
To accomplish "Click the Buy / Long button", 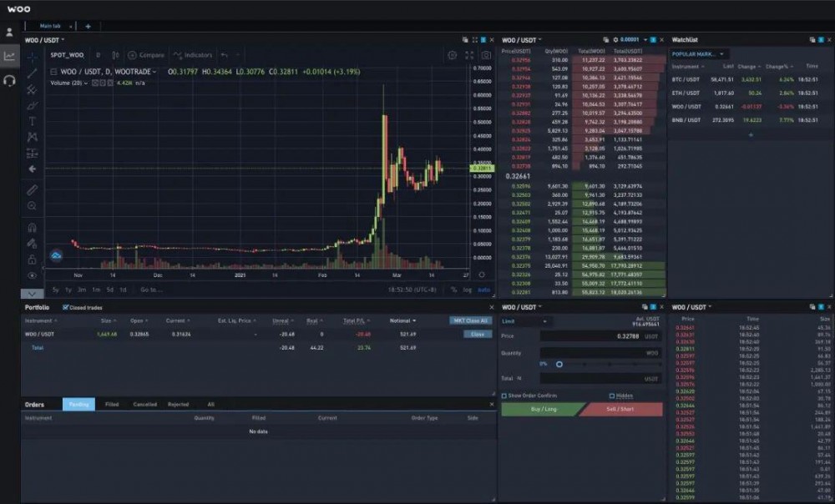I will coord(543,409).
